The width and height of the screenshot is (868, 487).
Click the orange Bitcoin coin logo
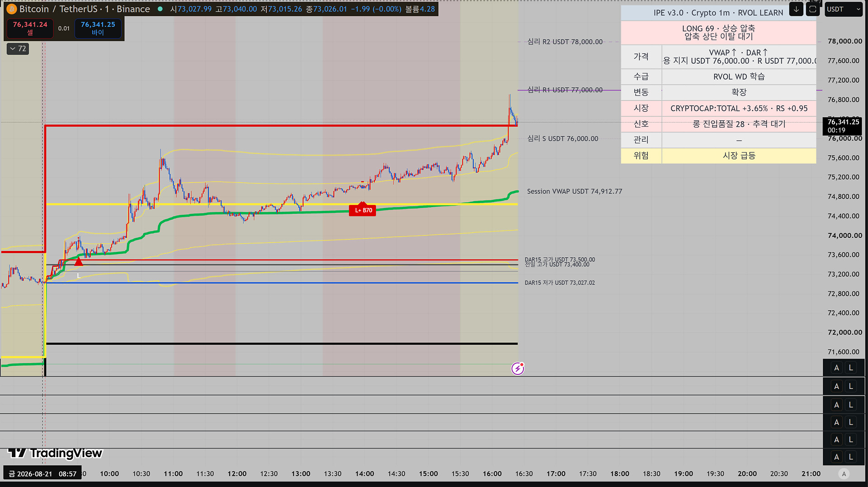(x=11, y=9)
